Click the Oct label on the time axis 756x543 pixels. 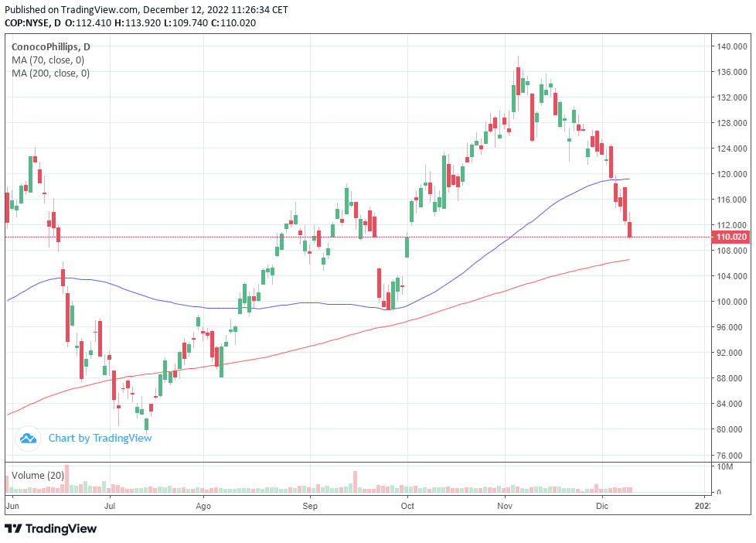coord(408,506)
